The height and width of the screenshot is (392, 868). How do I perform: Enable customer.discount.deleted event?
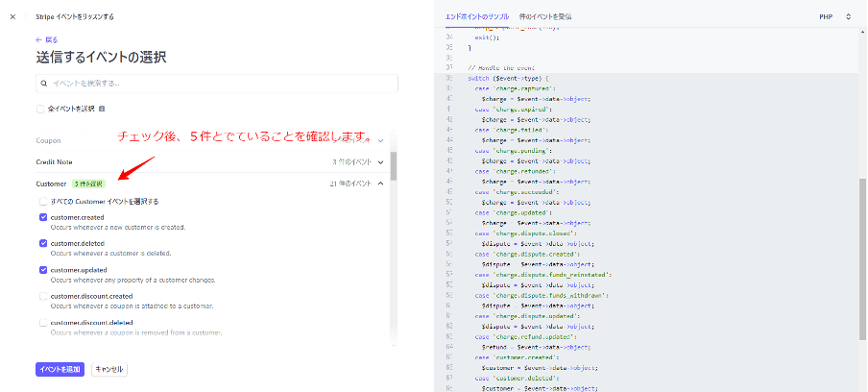pos(43,322)
